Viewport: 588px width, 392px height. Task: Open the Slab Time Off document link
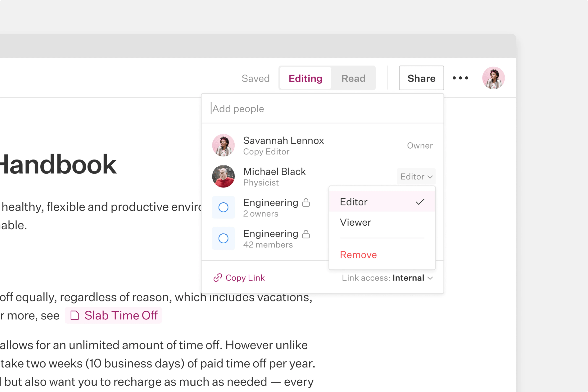[x=114, y=315]
